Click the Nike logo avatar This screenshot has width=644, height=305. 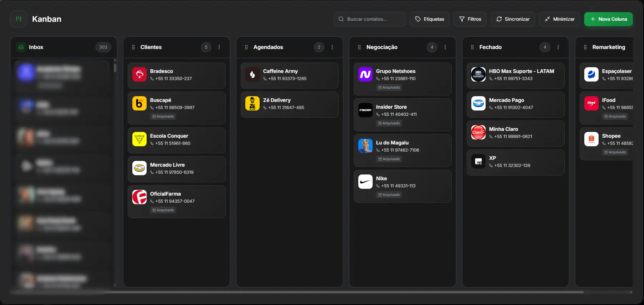(365, 182)
